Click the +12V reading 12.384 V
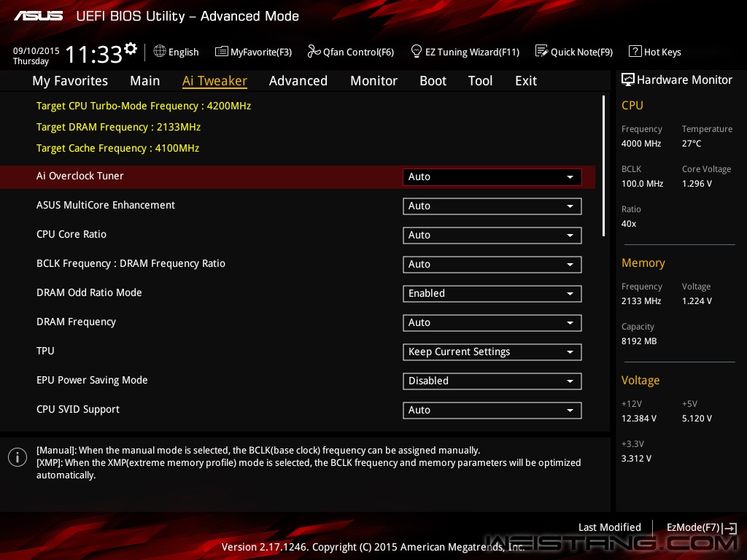This screenshot has height=560, width=747. pyautogui.click(x=639, y=418)
